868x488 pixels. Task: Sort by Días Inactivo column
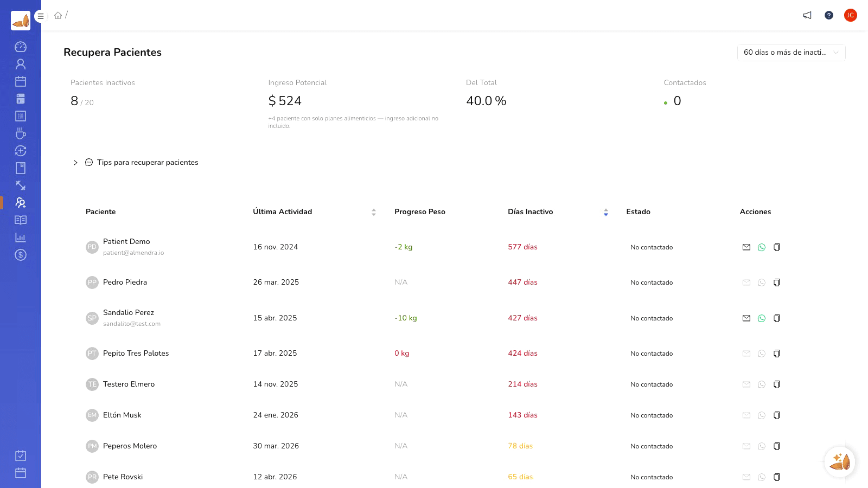click(x=558, y=212)
